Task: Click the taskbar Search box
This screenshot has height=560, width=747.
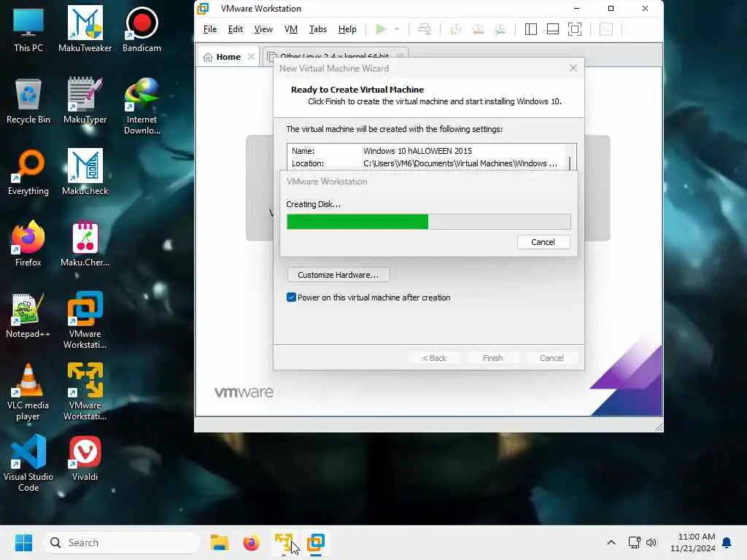Action: 122,542
